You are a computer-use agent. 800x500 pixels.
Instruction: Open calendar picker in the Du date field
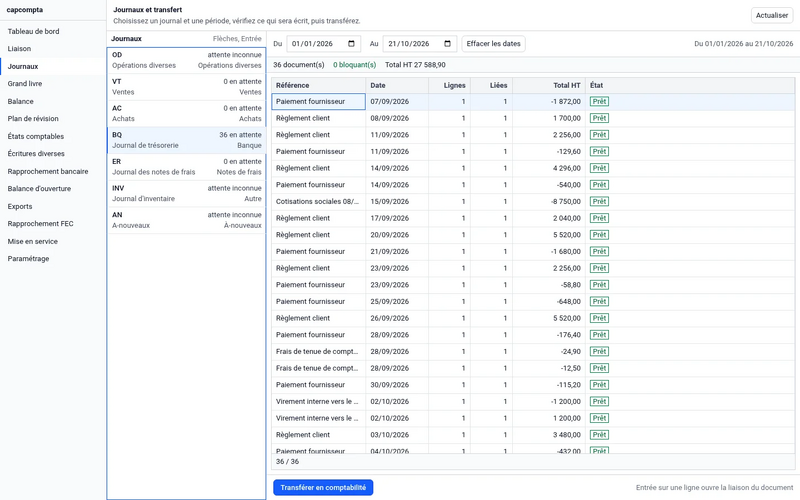click(x=351, y=44)
